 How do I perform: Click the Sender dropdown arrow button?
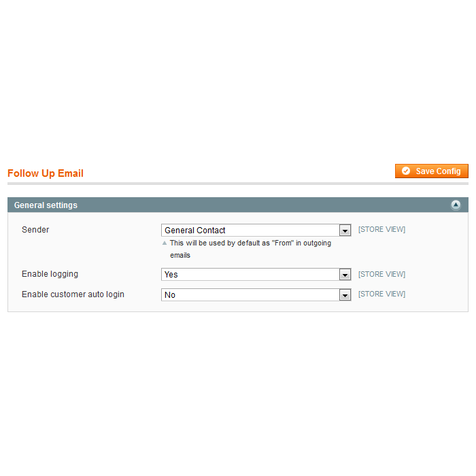tap(345, 231)
